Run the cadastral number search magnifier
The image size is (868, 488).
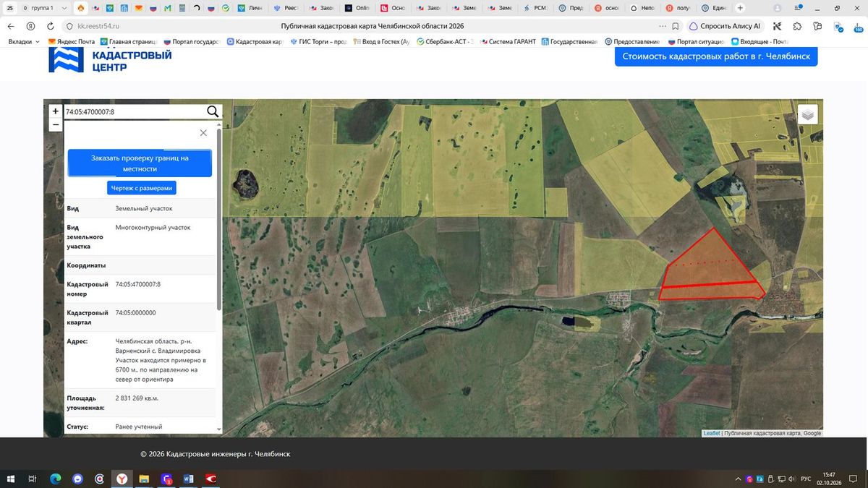[213, 111]
